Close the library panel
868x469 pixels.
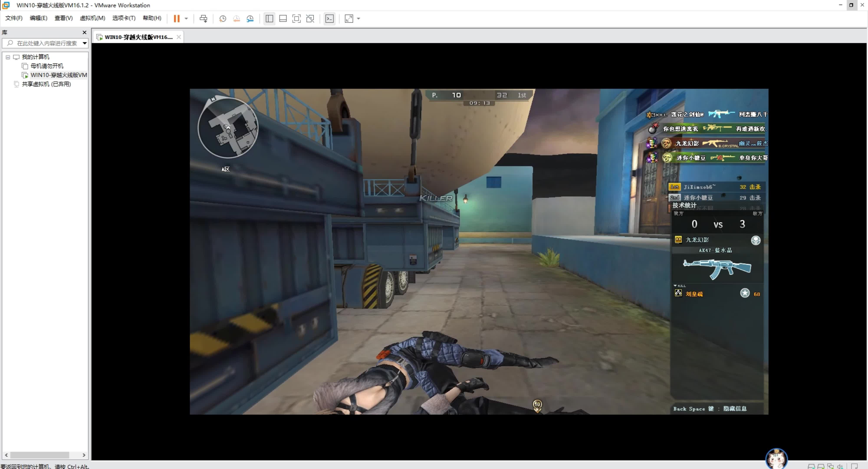click(x=84, y=32)
